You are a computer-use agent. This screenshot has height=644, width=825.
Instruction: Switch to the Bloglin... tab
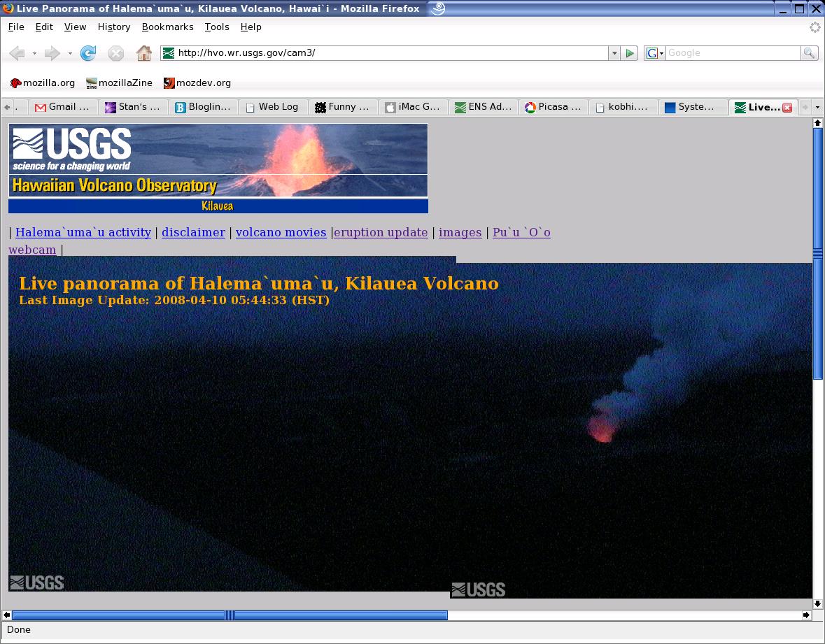(203, 107)
